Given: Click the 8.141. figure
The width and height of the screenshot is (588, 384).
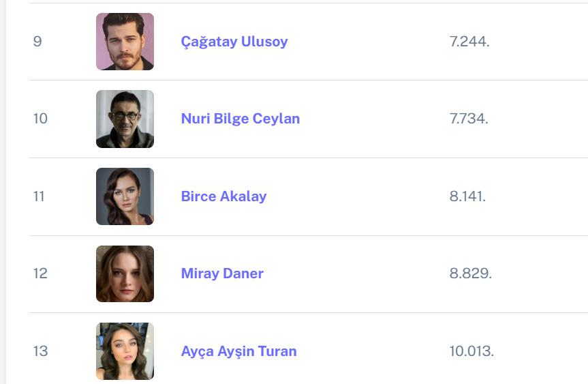Looking at the screenshot, I should [x=468, y=196].
